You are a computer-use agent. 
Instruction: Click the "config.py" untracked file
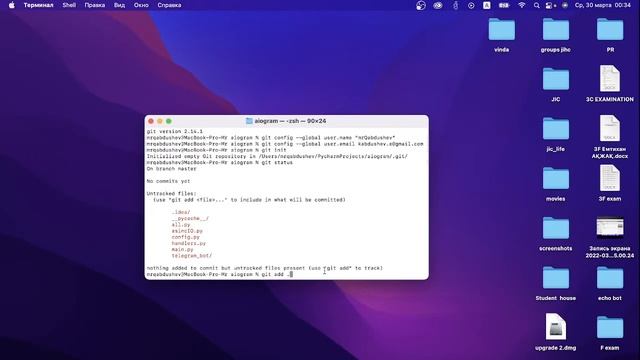(186, 237)
